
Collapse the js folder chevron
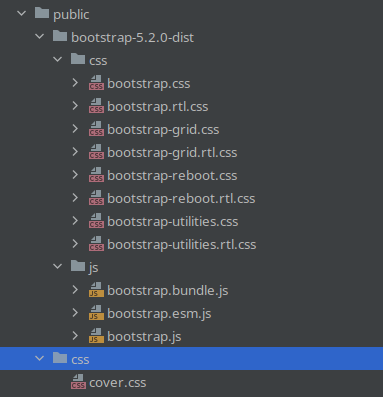(x=58, y=267)
